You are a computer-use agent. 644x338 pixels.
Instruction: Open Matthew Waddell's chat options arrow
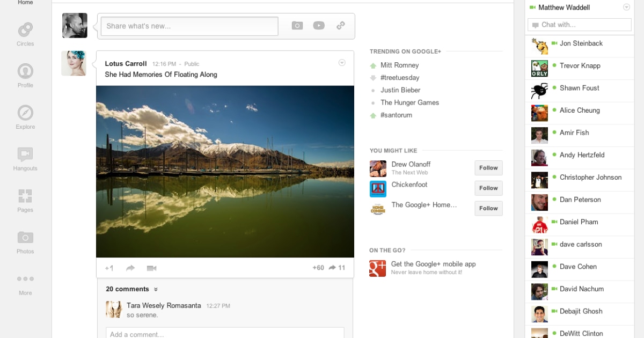626,7
